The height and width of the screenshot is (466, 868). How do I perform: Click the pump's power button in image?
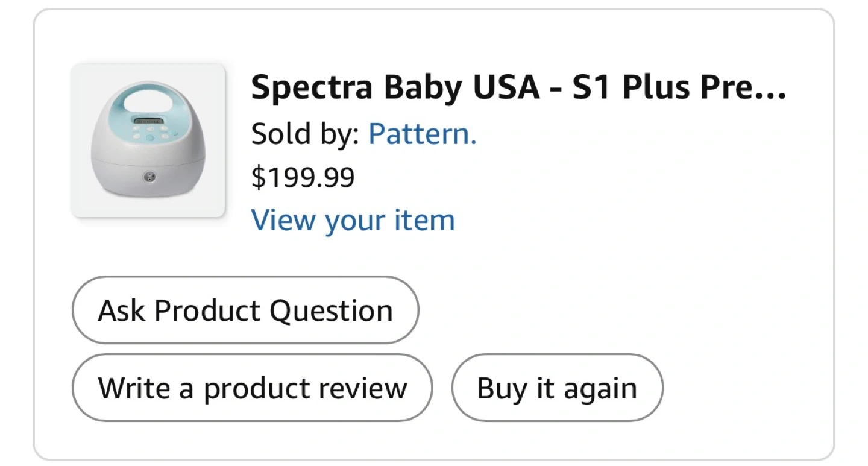(148, 177)
